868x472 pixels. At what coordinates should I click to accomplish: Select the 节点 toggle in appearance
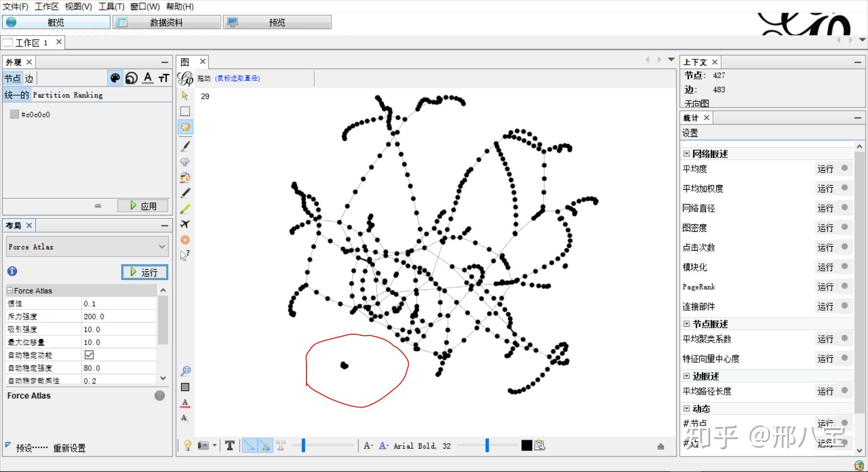coord(13,79)
